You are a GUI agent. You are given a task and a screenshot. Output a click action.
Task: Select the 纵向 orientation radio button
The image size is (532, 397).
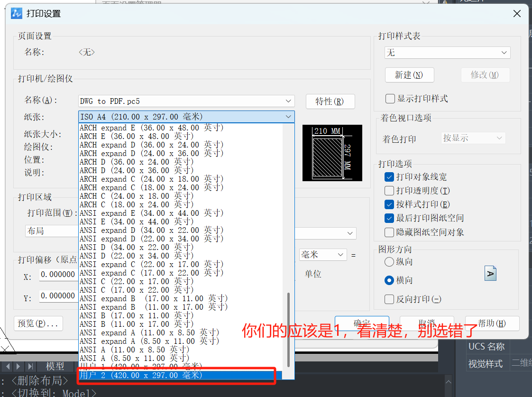(x=389, y=262)
